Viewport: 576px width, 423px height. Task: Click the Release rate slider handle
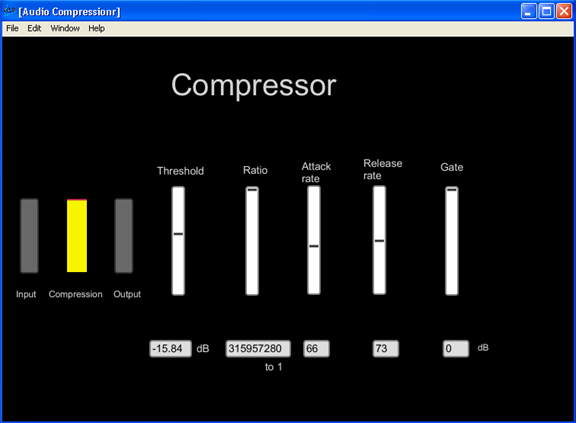point(379,241)
